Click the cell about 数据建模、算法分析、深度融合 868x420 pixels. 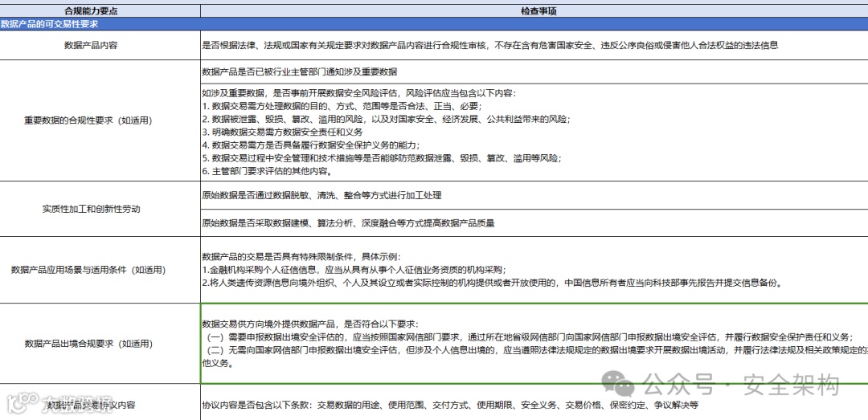click(534, 223)
